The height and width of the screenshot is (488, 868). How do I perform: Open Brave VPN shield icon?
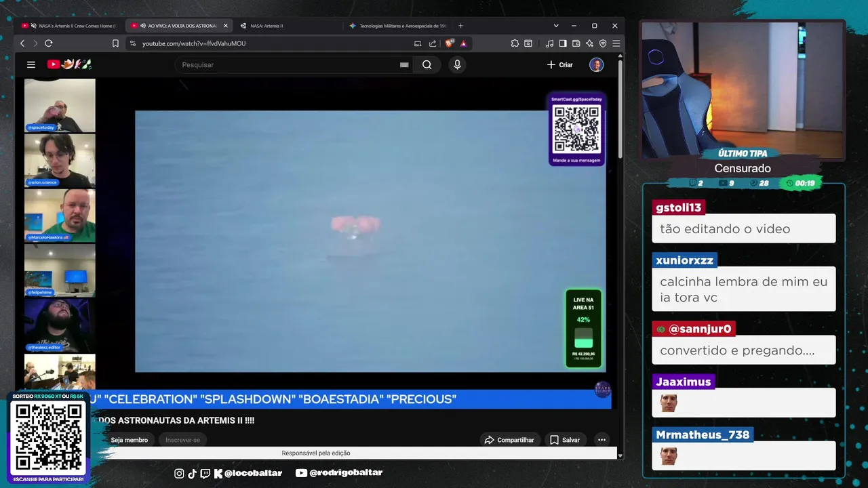603,43
